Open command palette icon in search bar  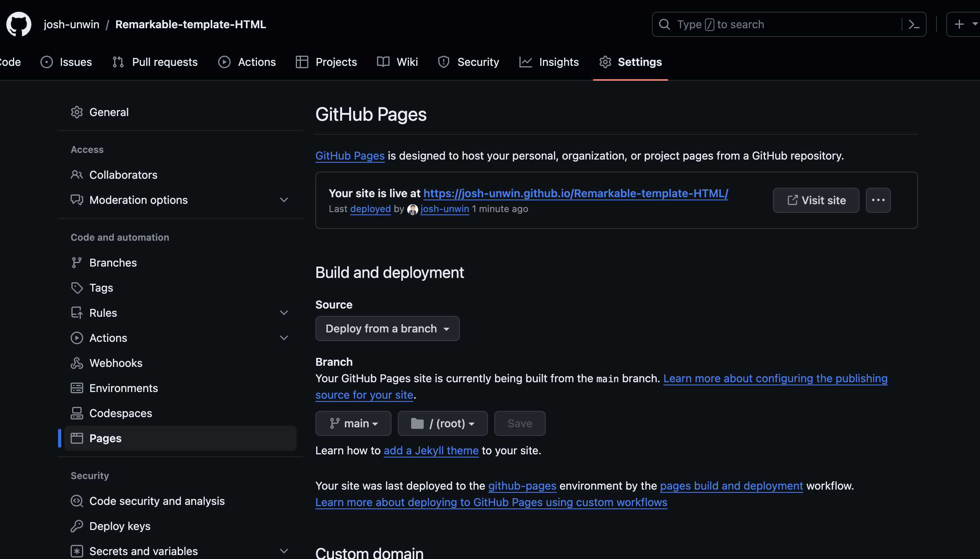(914, 24)
